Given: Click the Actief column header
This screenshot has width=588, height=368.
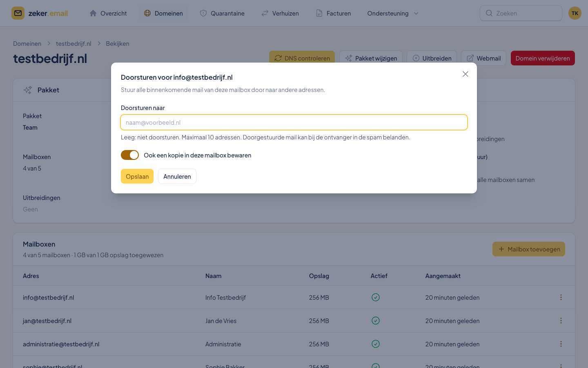Looking at the screenshot, I should 379,276.
